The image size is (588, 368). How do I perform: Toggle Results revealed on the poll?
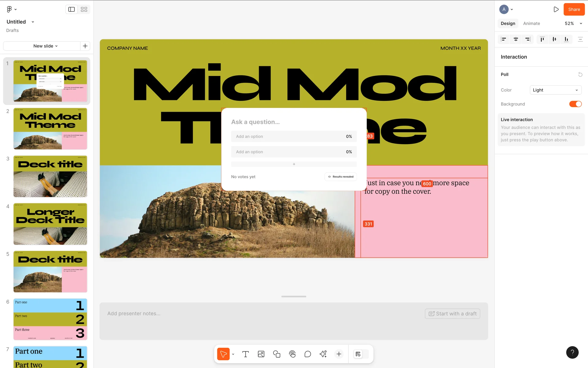(x=341, y=177)
